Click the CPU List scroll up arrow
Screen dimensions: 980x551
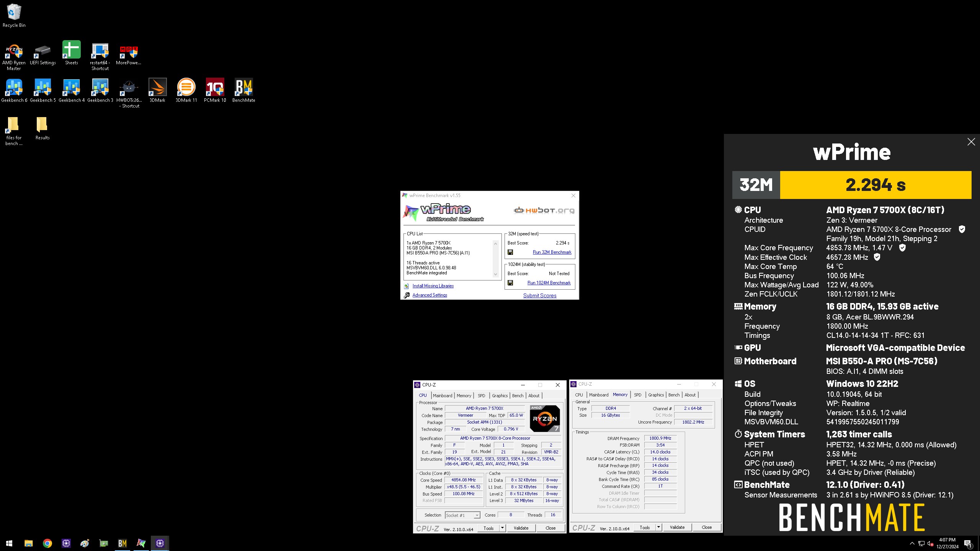click(495, 244)
